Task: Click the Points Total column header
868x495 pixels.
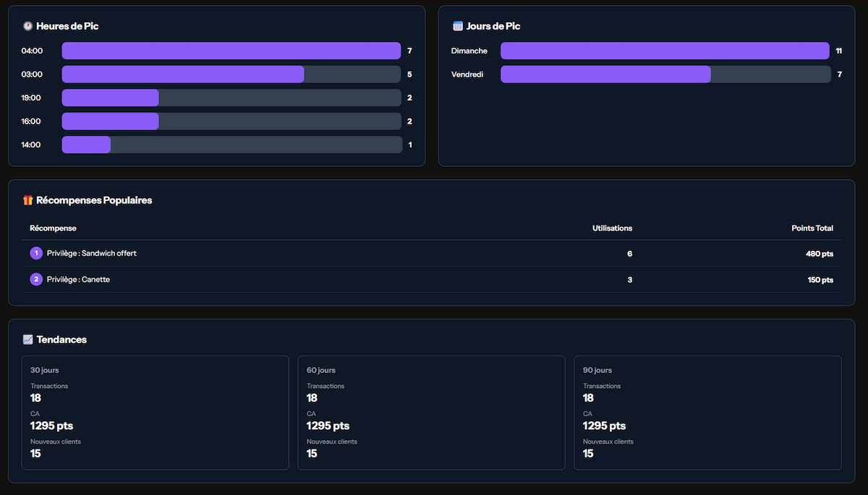Action: [x=812, y=228]
